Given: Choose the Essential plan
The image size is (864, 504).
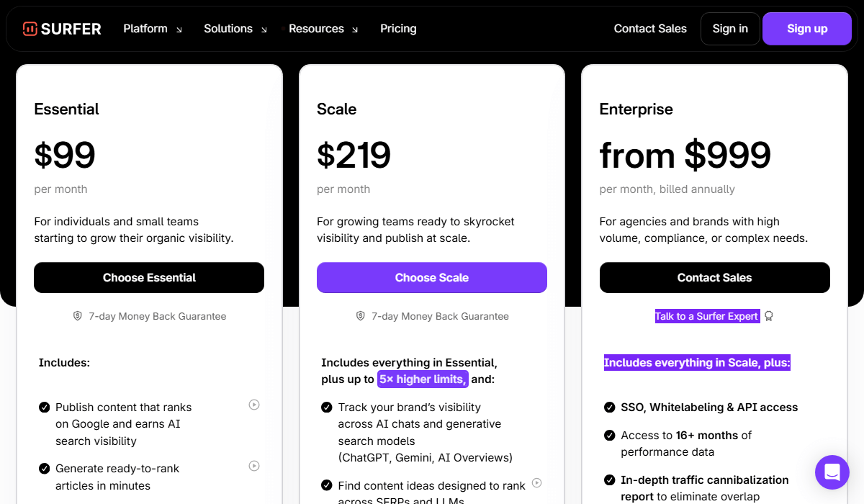Looking at the screenshot, I should click(149, 278).
